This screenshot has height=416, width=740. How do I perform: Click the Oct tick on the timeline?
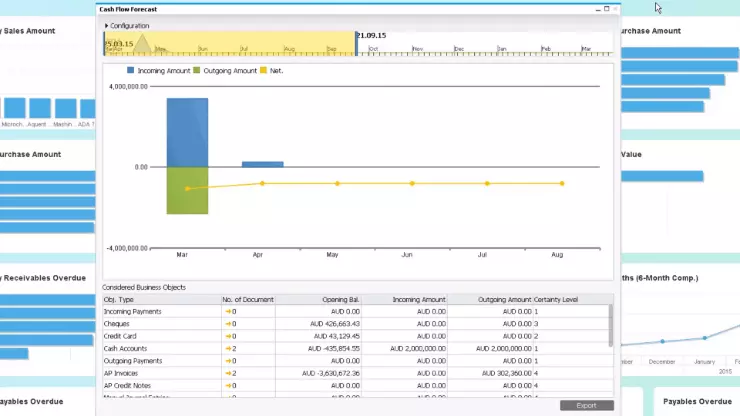pyautogui.click(x=373, y=49)
